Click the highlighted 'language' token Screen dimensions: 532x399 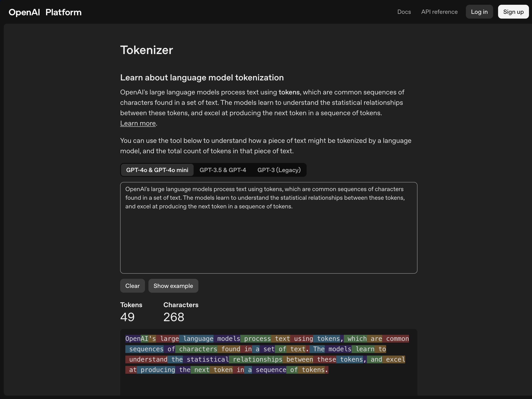[x=196, y=339]
